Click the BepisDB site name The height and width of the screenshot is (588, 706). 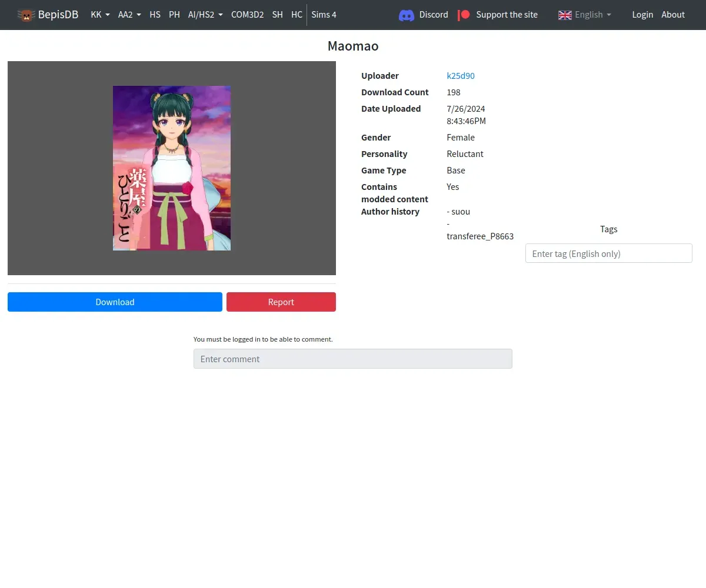(58, 15)
